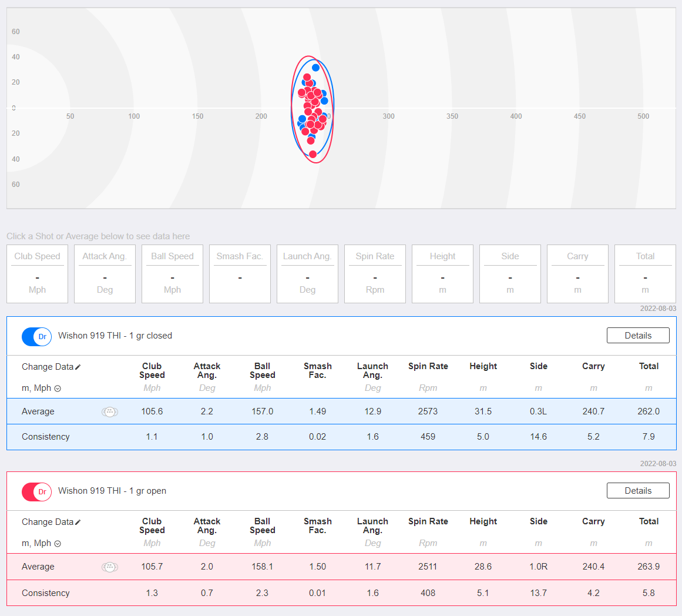Click Change Data link in the blue panel
This screenshot has width=682, height=616.
pyautogui.click(x=48, y=367)
